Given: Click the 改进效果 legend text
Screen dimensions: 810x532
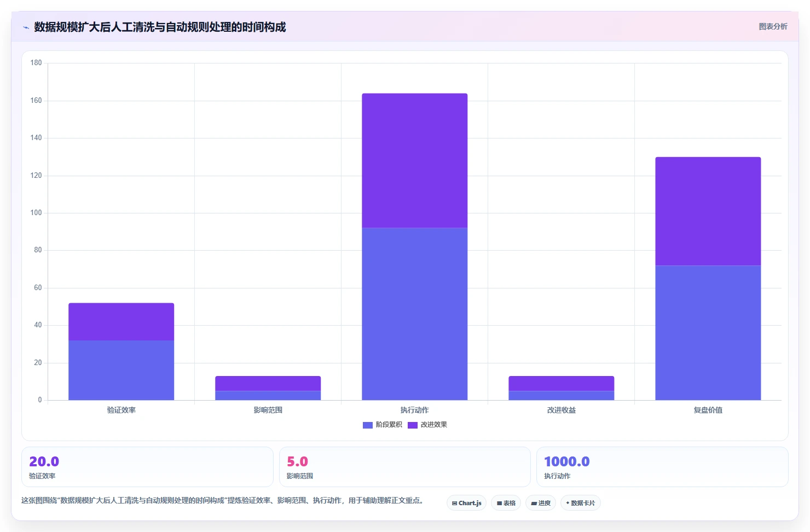Looking at the screenshot, I should 433,425.
